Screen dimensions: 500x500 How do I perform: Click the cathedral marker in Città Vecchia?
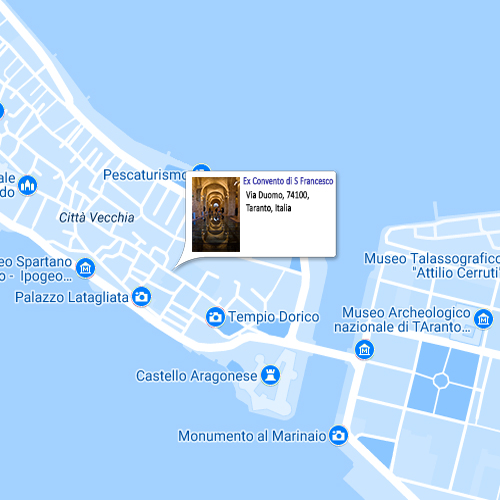tap(28, 185)
